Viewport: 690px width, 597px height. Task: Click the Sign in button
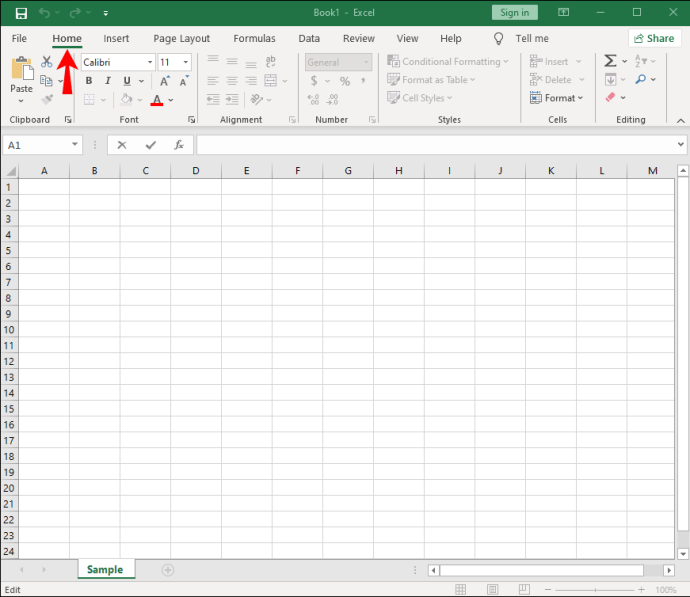(514, 13)
